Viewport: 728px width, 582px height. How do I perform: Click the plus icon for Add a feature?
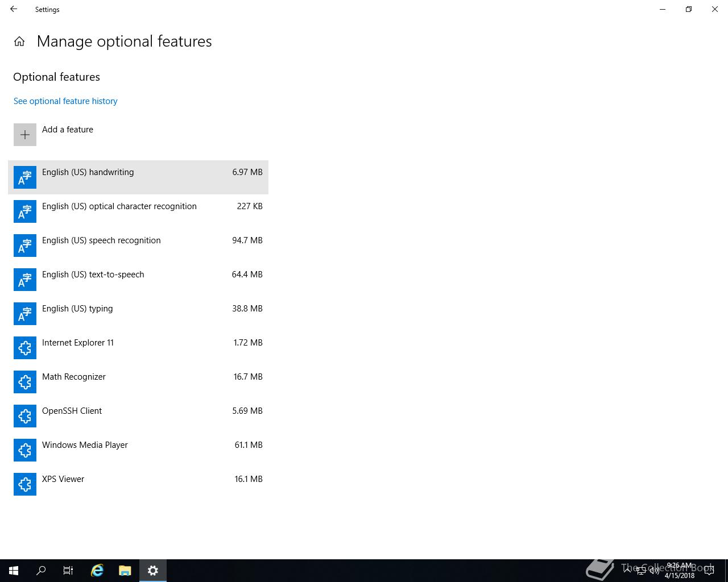[25, 135]
